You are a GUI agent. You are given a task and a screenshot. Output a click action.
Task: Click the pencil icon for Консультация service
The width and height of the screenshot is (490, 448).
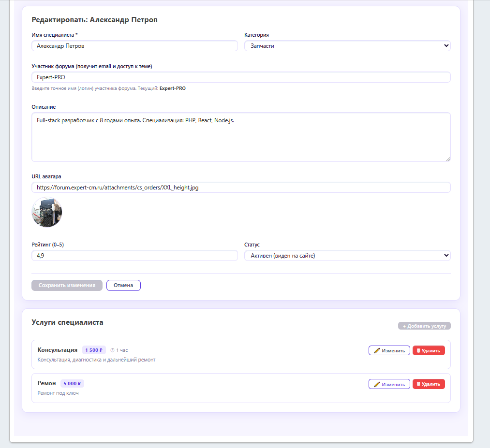(376, 350)
